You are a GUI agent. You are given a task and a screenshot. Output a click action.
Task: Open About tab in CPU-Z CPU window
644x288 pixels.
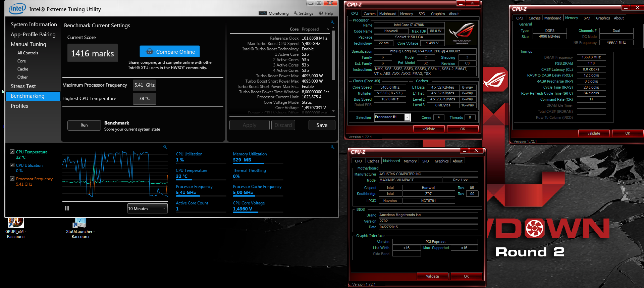tap(454, 14)
